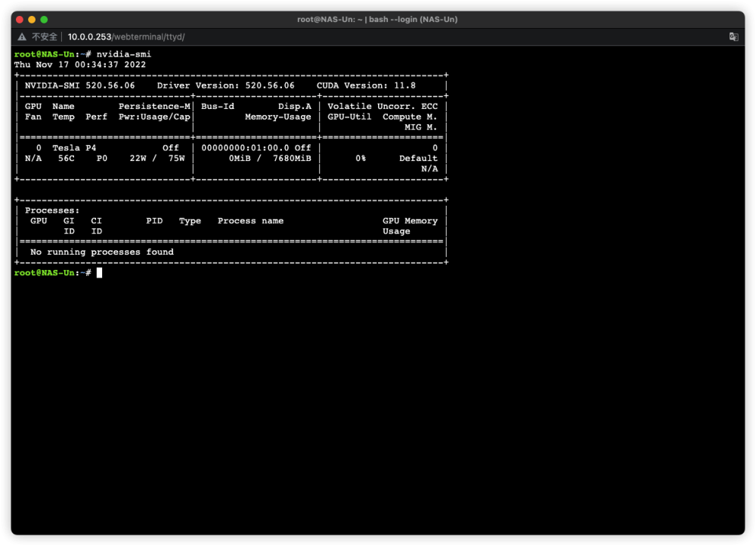
Task: Click the total memory '7680MiB'
Action: point(292,158)
